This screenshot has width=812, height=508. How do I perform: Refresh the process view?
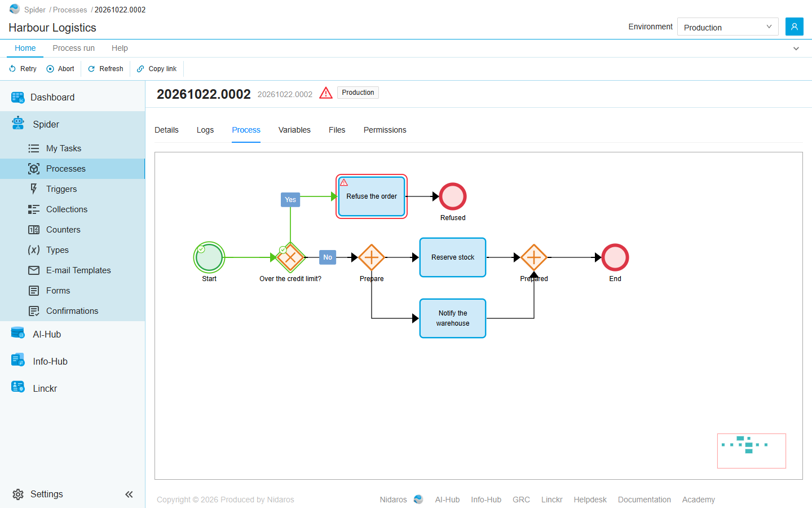click(x=105, y=69)
